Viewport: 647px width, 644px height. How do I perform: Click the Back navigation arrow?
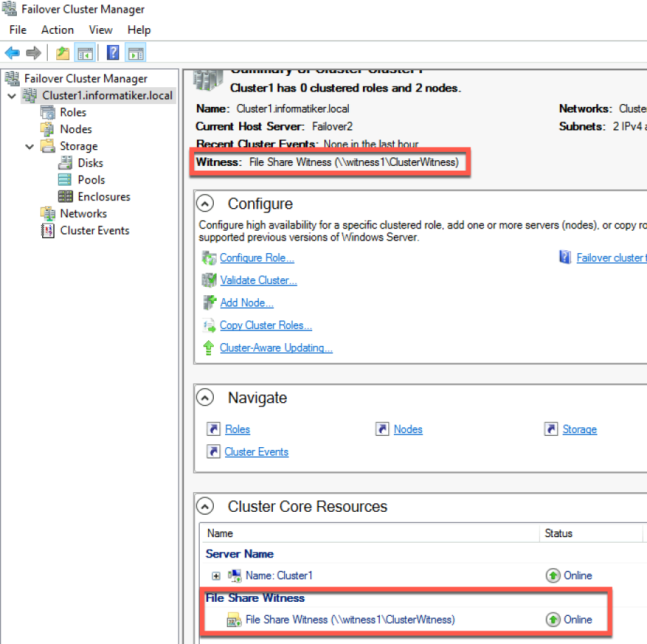pos(11,52)
